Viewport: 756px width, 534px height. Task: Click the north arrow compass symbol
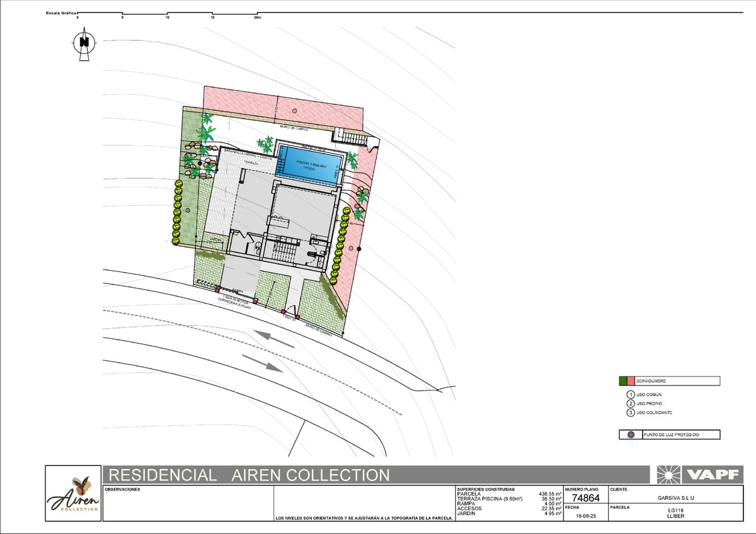[x=83, y=43]
